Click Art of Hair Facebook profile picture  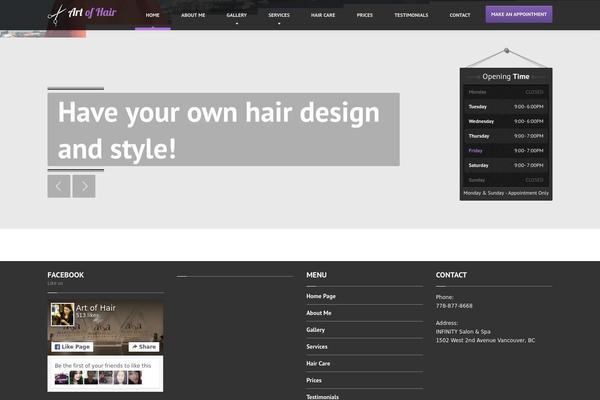point(62,314)
